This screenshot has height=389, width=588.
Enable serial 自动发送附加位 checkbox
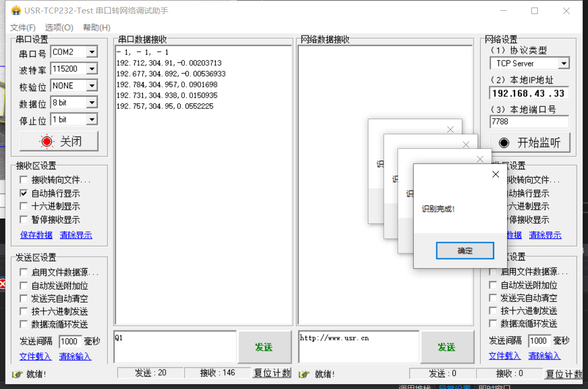[24, 286]
